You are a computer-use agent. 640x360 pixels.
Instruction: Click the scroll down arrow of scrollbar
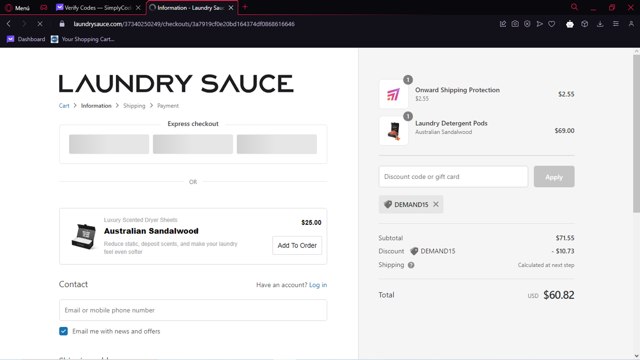(636, 356)
